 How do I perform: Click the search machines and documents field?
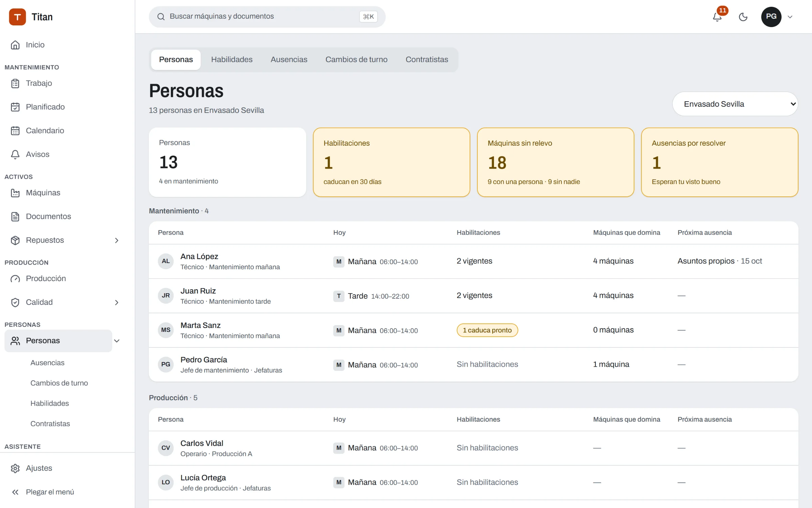[x=267, y=17]
